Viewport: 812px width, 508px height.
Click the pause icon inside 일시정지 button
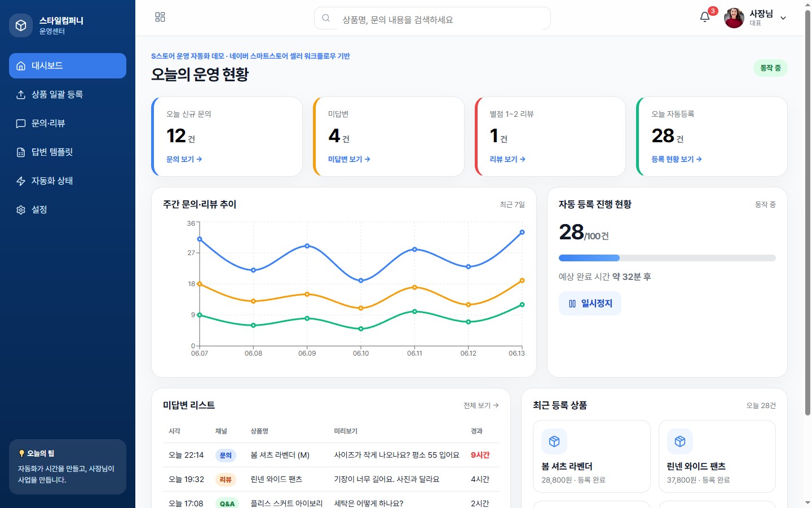coord(572,304)
